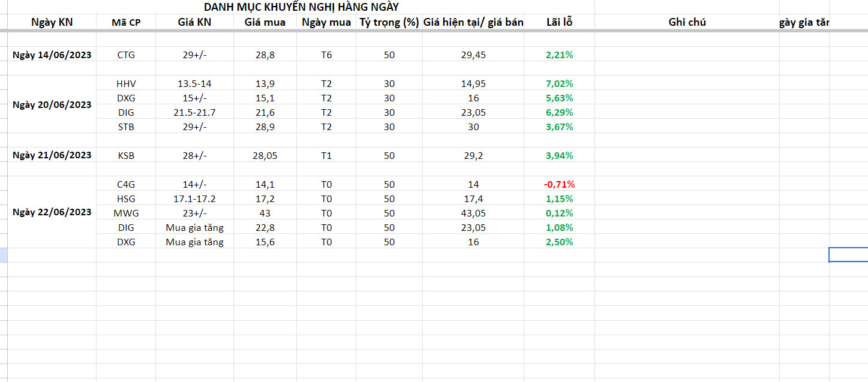Select the '3,94%' profit cell
Viewport: 868px width, 382px height.
point(560,155)
